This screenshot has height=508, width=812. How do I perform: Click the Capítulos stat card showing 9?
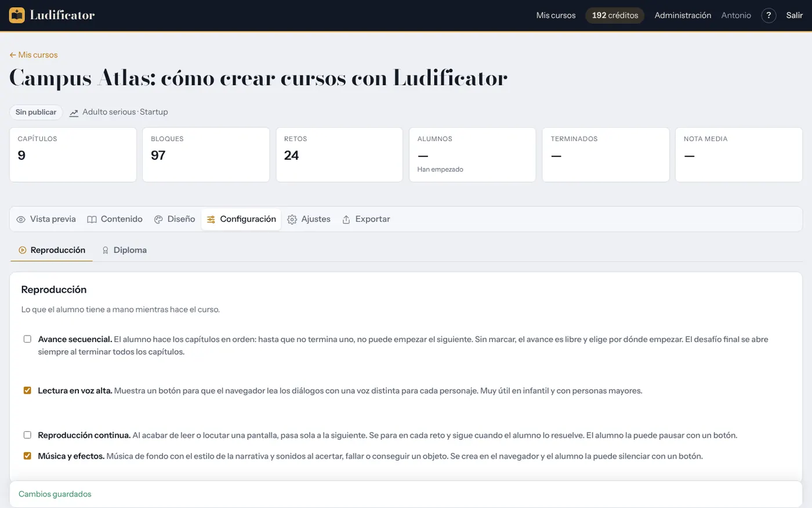tap(73, 155)
